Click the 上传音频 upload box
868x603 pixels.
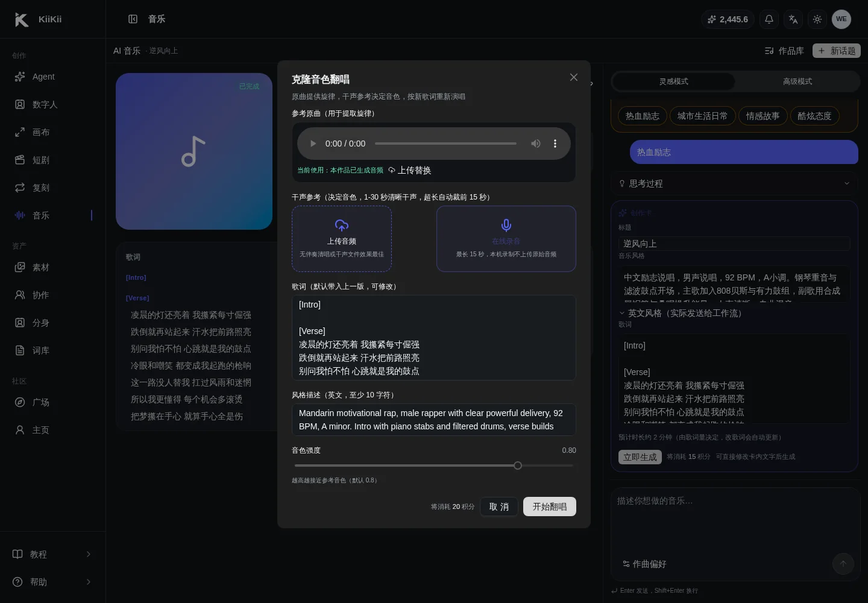pos(342,239)
